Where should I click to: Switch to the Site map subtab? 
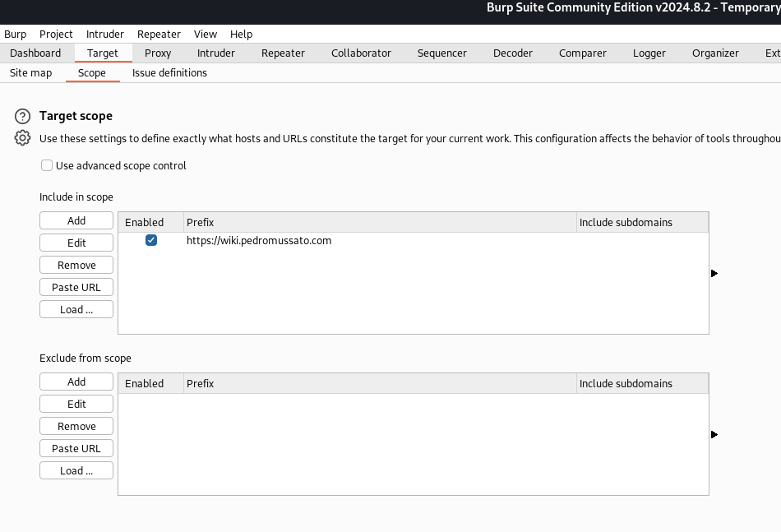(31, 73)
